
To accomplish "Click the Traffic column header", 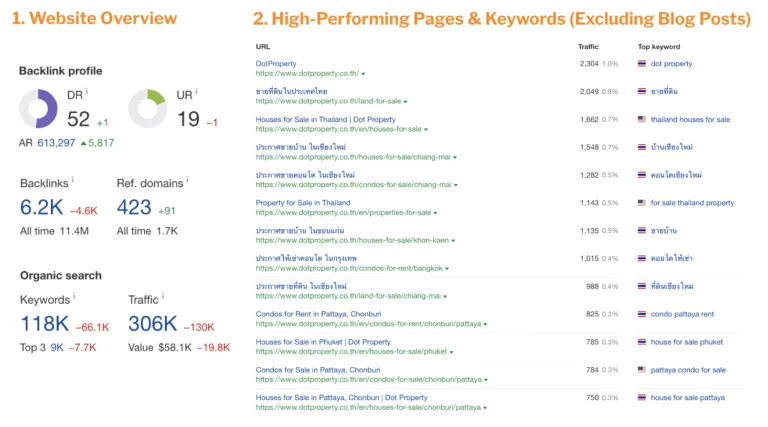I will [x=588, y=47].
